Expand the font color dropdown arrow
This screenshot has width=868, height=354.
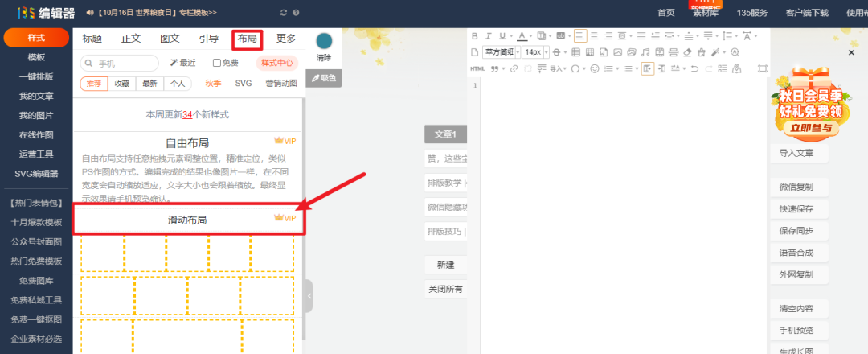point(531,36)
